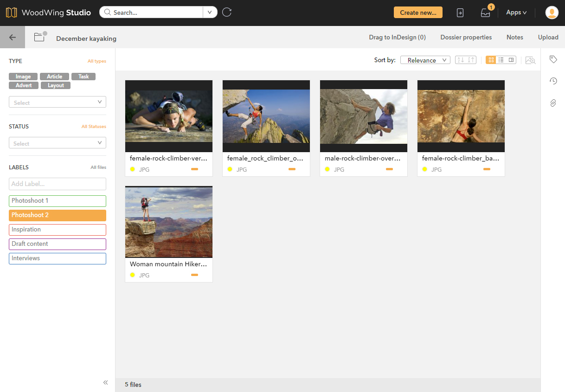
Task: Open the Notes menu item
Action: [514, 38]
